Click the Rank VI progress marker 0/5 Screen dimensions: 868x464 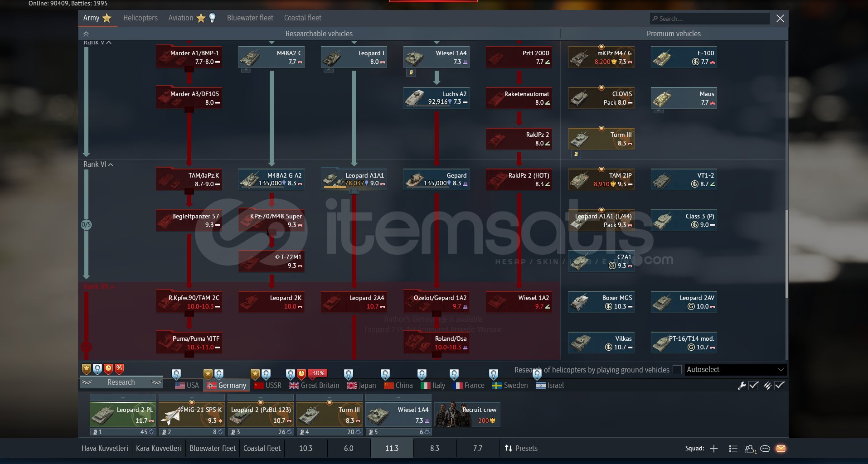pyautogui.click(x=86, y=225)
